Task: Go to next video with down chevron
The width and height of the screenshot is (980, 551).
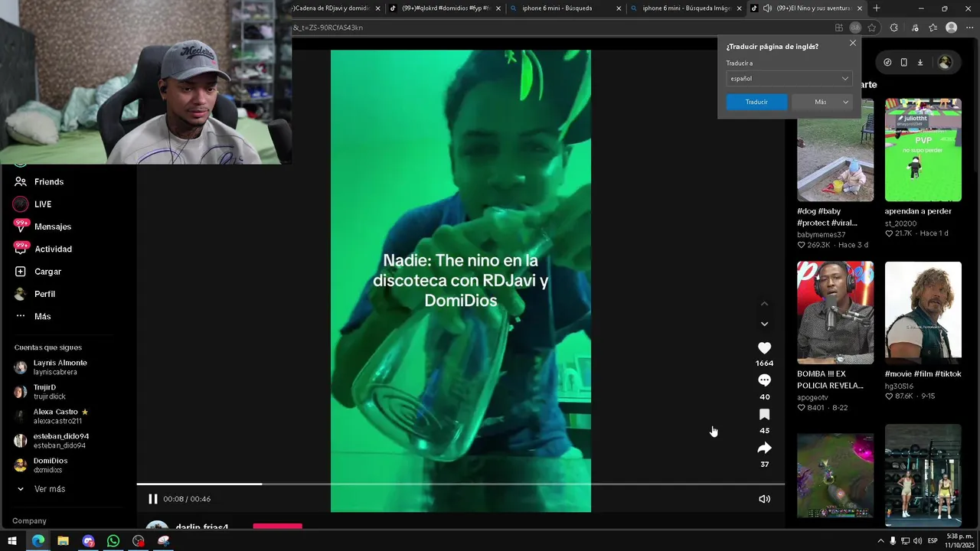Action: click(x=764, y=324)
